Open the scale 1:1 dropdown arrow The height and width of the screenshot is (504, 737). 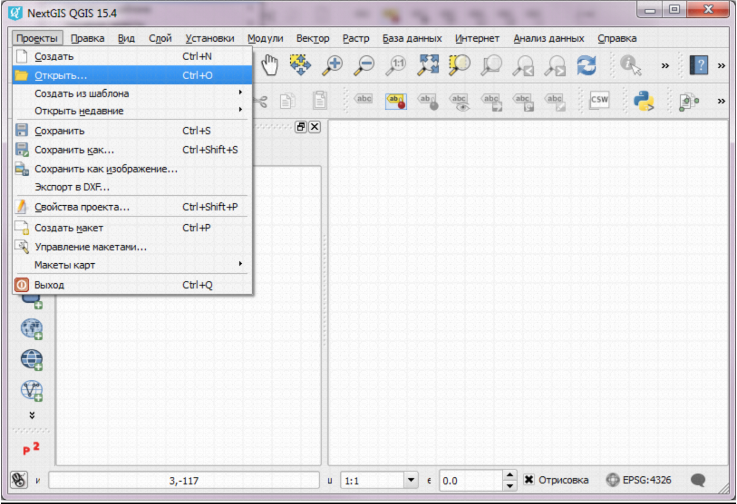click(411, 480)
